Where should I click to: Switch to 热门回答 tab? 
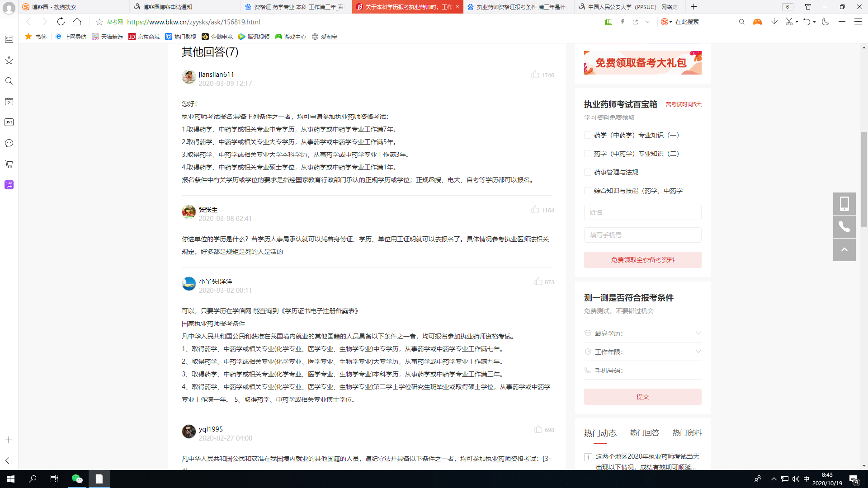644,433
